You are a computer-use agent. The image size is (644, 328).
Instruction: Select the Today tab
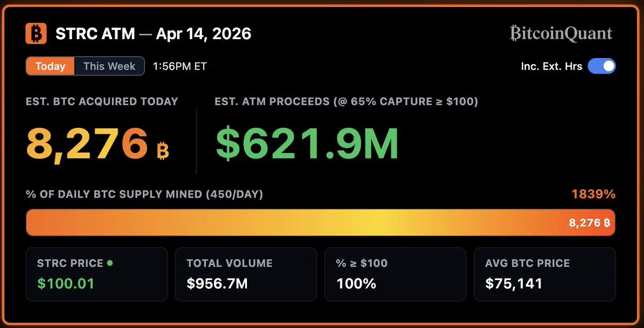pos(50,67)
